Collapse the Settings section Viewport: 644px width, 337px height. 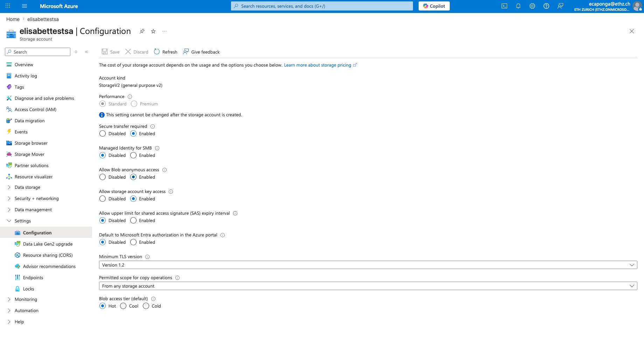click(9, 221)
